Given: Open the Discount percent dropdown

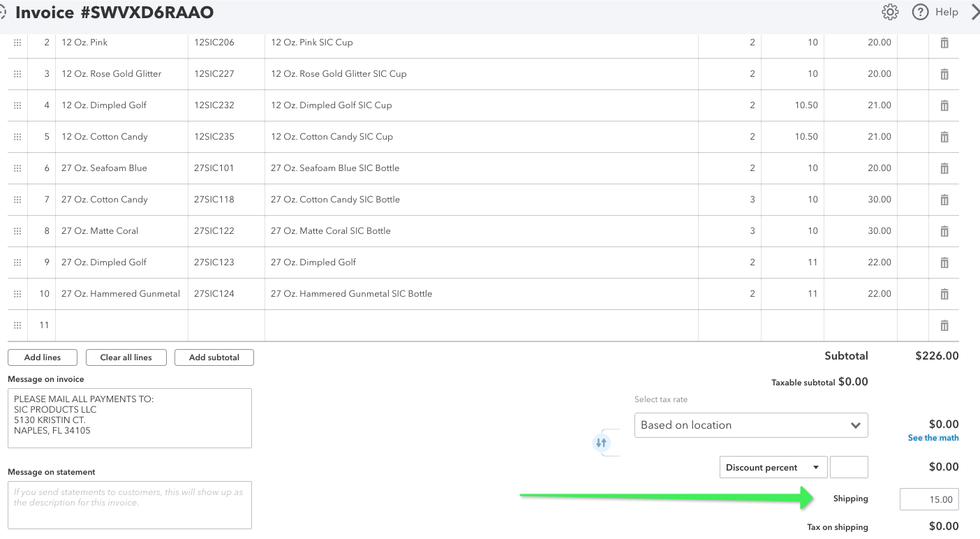Looking at the screenshot, I should tap(773, 466).
